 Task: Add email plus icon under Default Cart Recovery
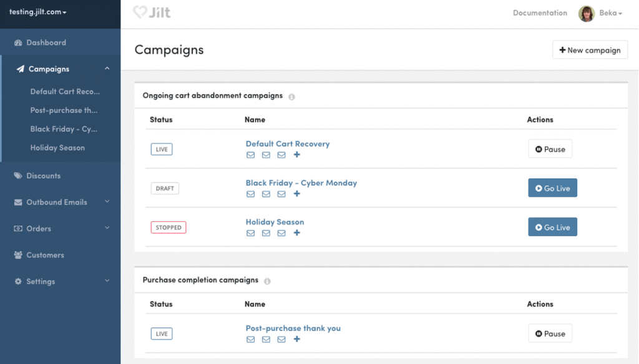[x=296, y=155]
